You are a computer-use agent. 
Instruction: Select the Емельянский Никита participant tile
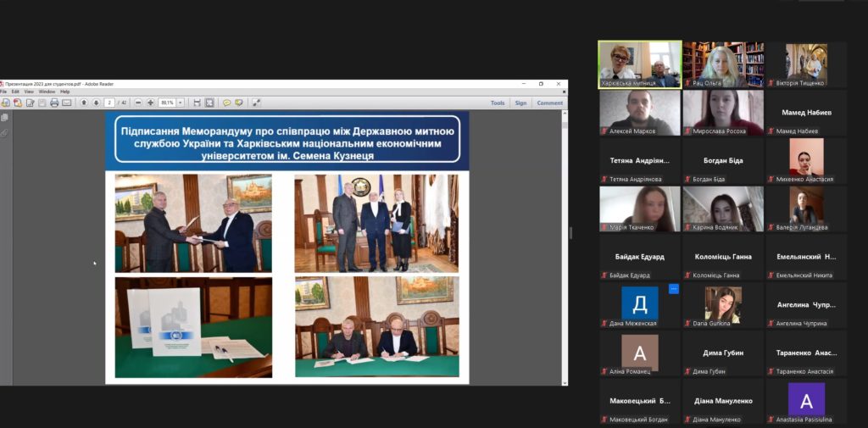pyautogui.click(x=806, y=257)
